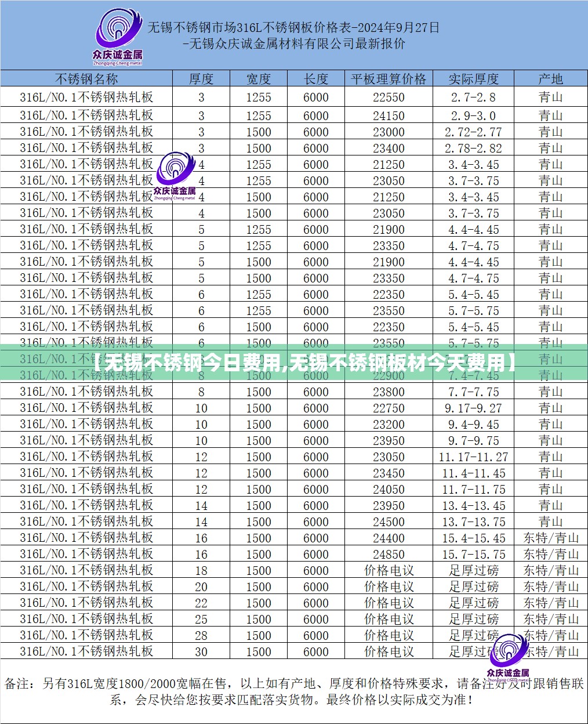Click the thickness cell 20

click(x=201, y=587)
